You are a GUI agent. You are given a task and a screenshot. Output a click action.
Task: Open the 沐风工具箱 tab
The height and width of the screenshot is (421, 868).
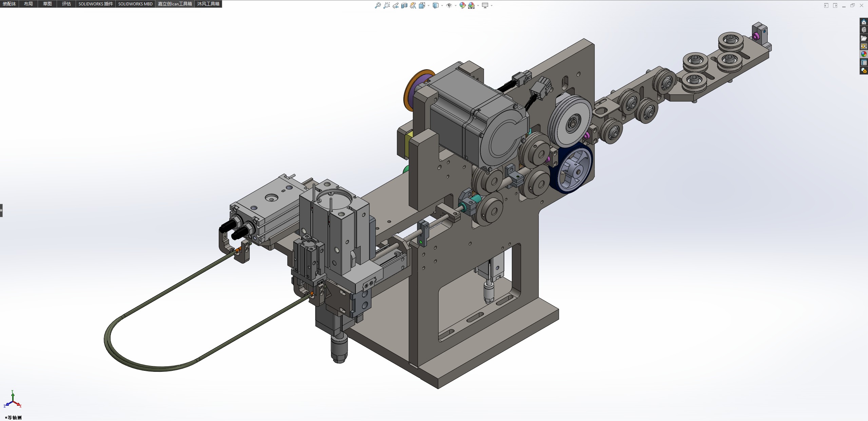pos(208,4)
